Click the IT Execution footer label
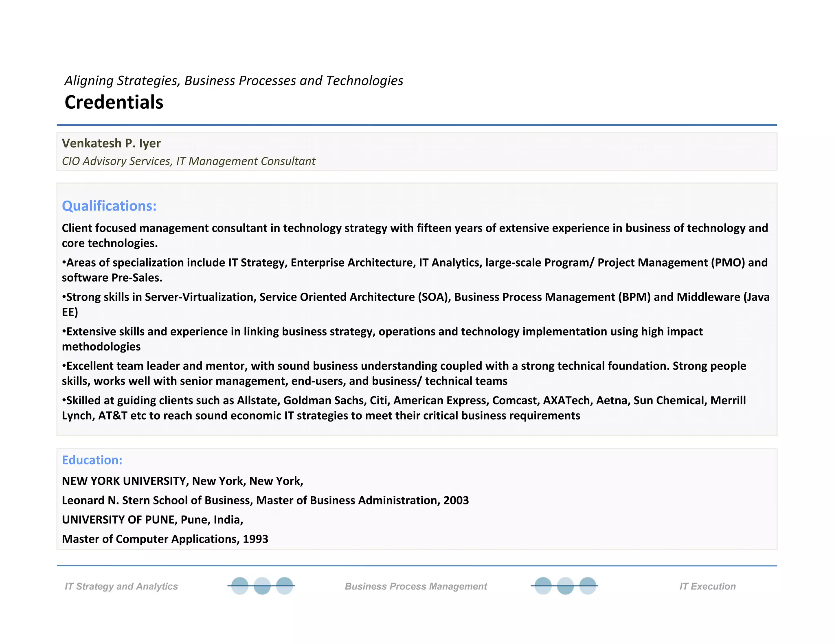834x644 pixels. [707, 586]
